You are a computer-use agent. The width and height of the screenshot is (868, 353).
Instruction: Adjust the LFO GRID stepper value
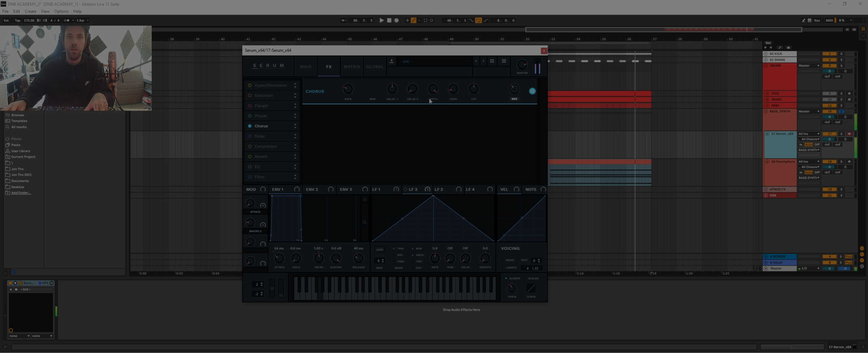coord(380,261)
